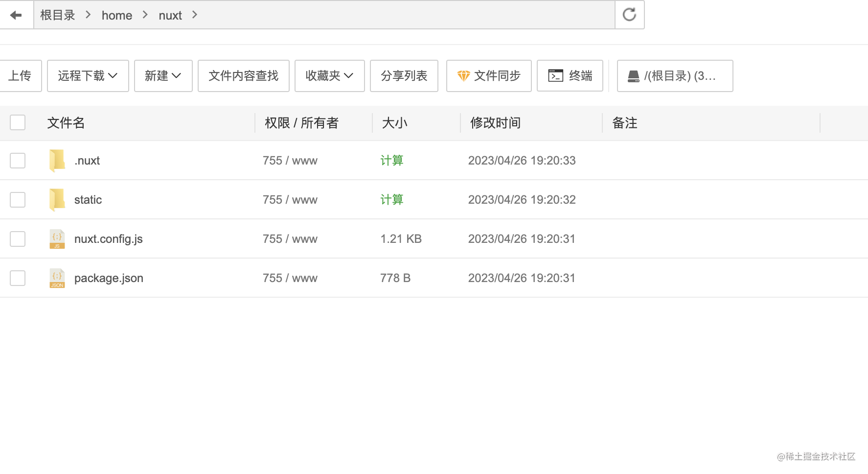Expand the 收藏夹 dropdown
This screenshot has width=868, height=474.
(329, 76)
